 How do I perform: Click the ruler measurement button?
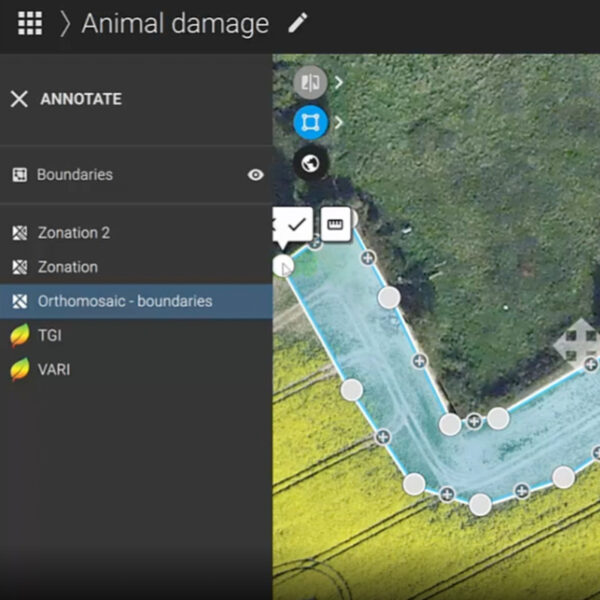point(334,225)
